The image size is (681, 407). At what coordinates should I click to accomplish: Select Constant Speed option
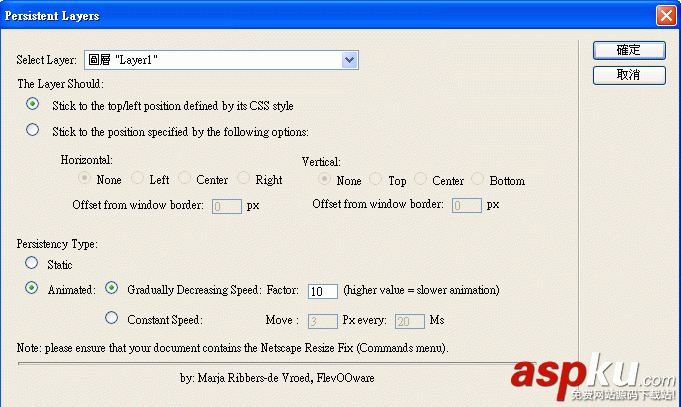coord(112,318)
